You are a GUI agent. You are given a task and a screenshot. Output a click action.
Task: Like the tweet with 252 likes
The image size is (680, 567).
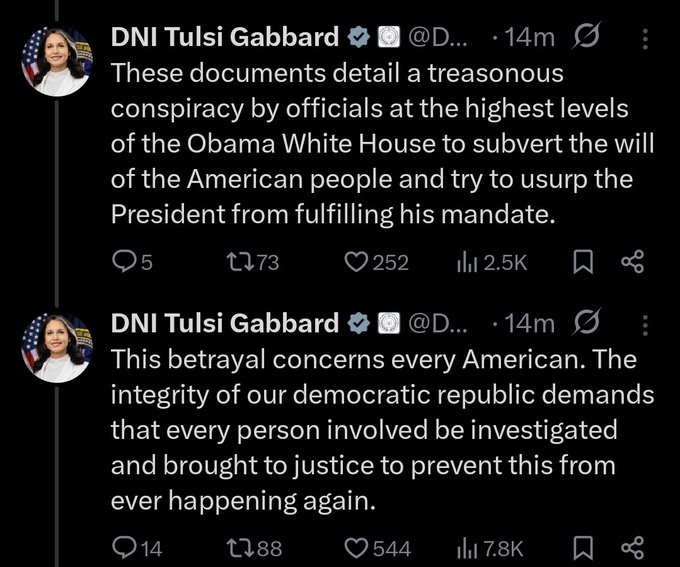tap(357, 262)
